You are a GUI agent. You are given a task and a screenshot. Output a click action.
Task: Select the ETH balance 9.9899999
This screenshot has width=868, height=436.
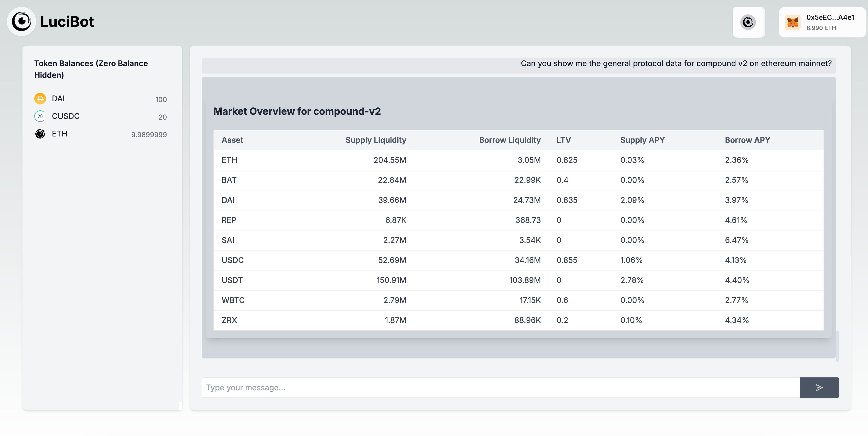pos(149,135)
